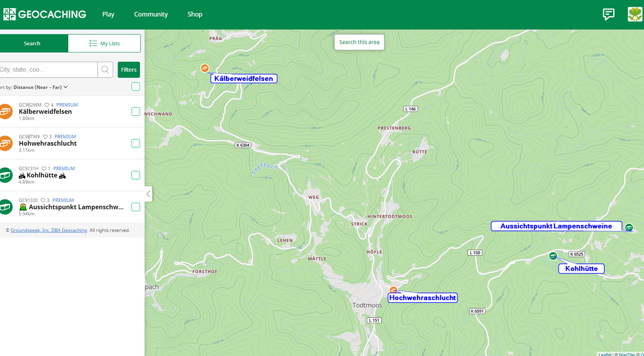Toggle the select-all checkbox above list
The height and width of the screenshot is (356, 644).
136,87
